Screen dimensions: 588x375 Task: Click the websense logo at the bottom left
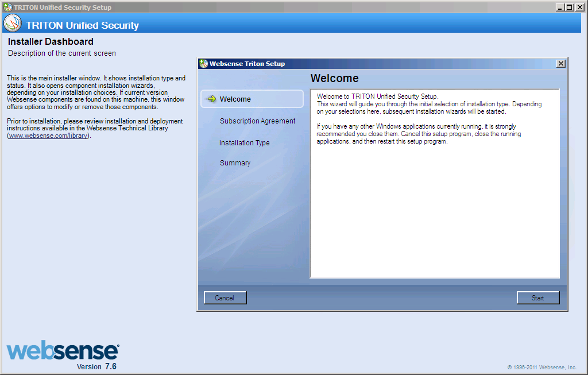click(x=63, y=350)
